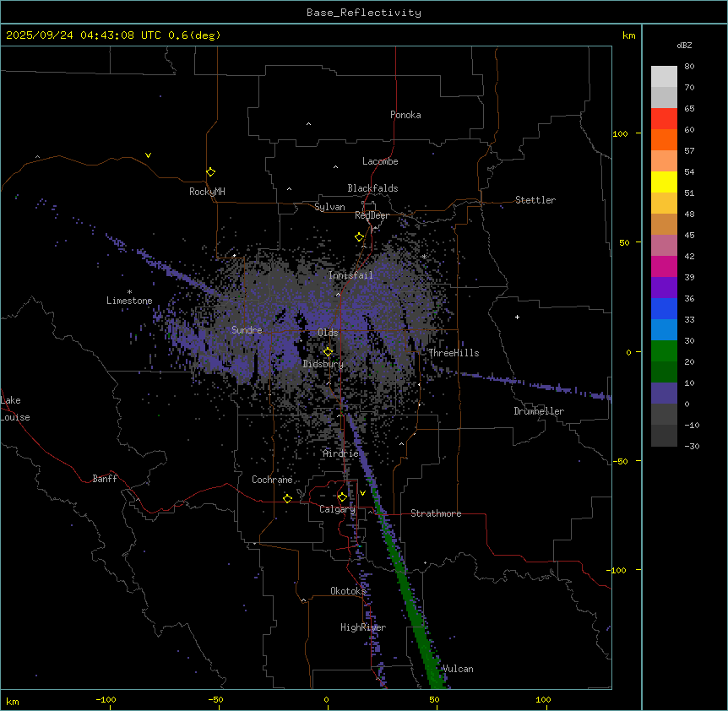Select the yellow diamond marker below RedDeer
Screen dimensions: 728x711
(x=359, y=237)
